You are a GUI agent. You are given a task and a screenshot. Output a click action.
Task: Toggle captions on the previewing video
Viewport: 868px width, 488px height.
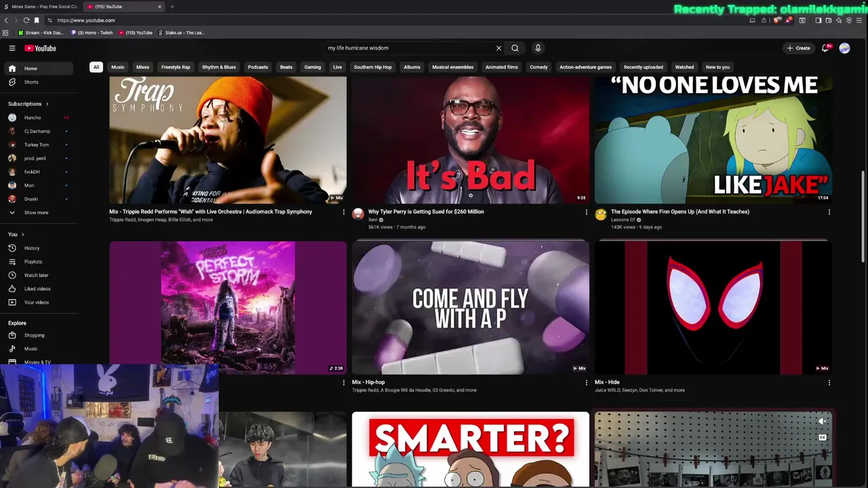[823, 437]
